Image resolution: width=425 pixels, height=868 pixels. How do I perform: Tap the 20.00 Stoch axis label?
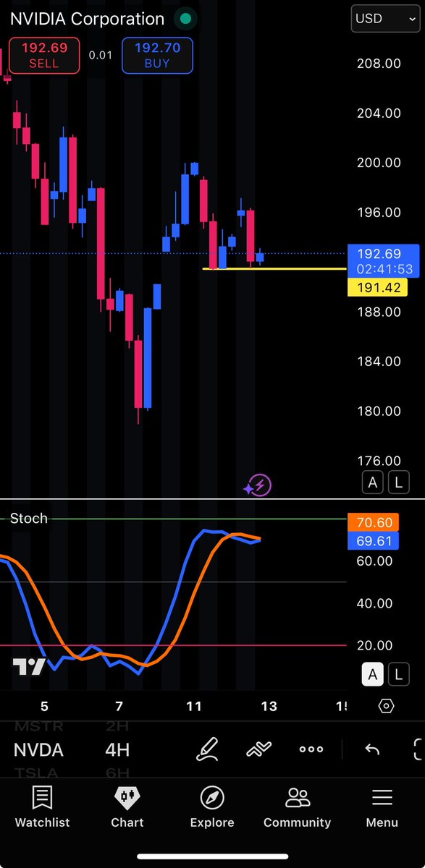point(374,646)
